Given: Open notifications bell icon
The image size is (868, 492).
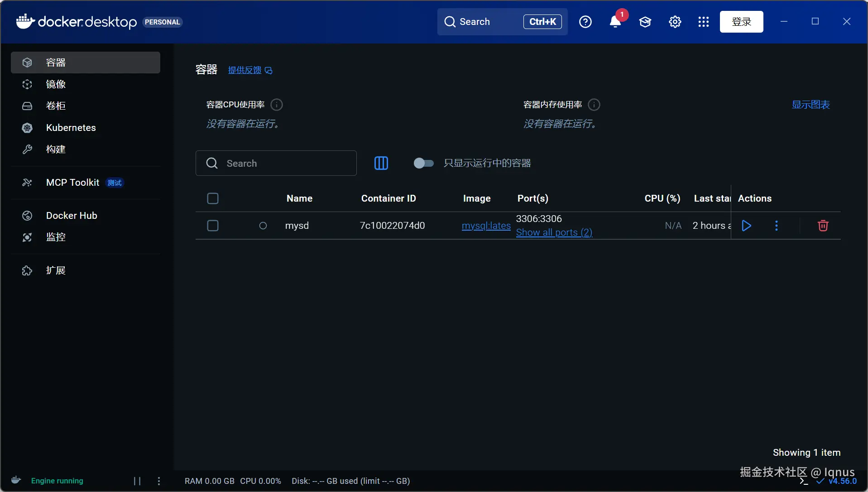Looking at the screenshot, I should 615,22.
